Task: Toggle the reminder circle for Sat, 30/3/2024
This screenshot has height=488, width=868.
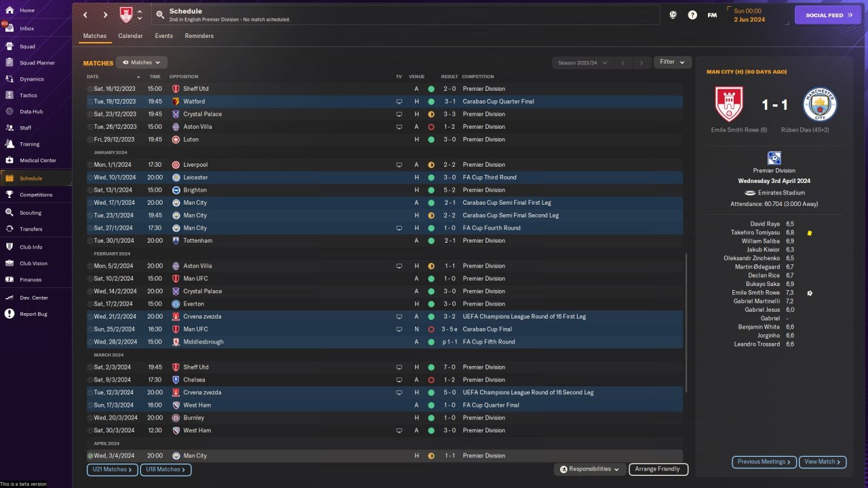Action: pos(90,430)
